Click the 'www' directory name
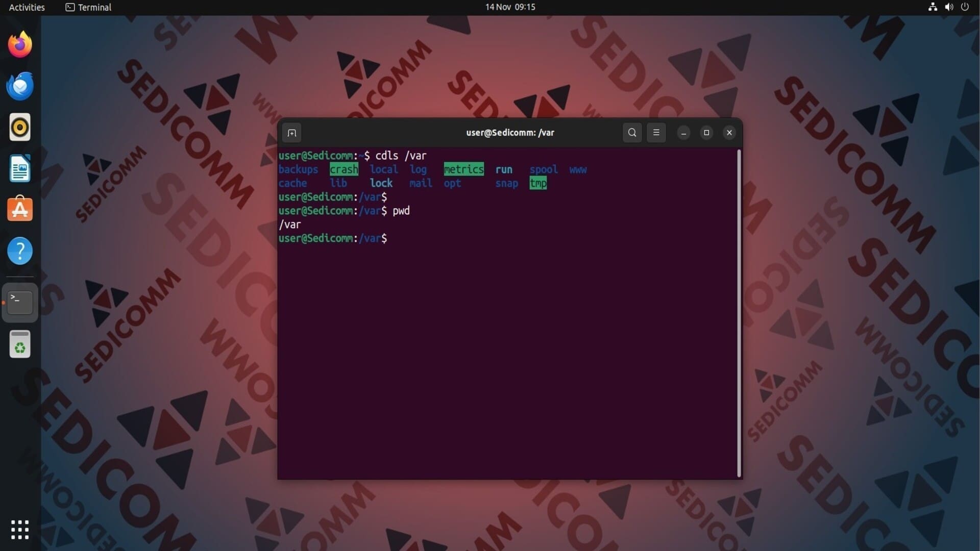 pyautogui.click(x=578, y=169)
